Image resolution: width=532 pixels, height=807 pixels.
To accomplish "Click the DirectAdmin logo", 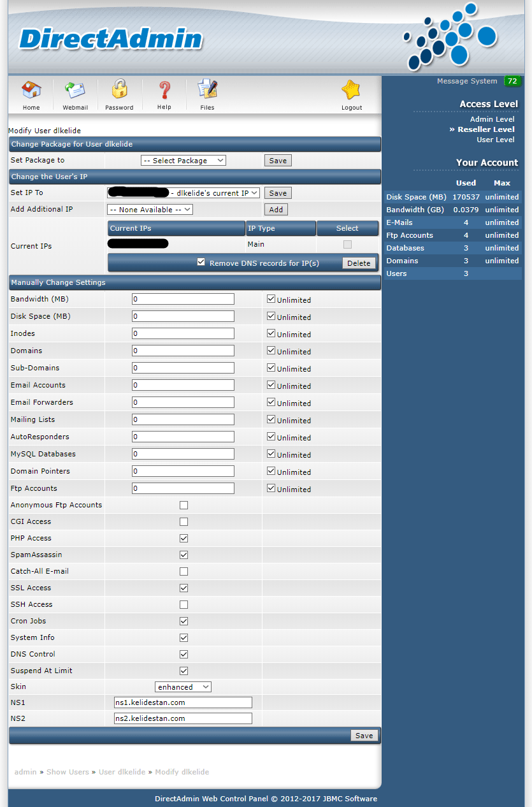I will 111,40.
